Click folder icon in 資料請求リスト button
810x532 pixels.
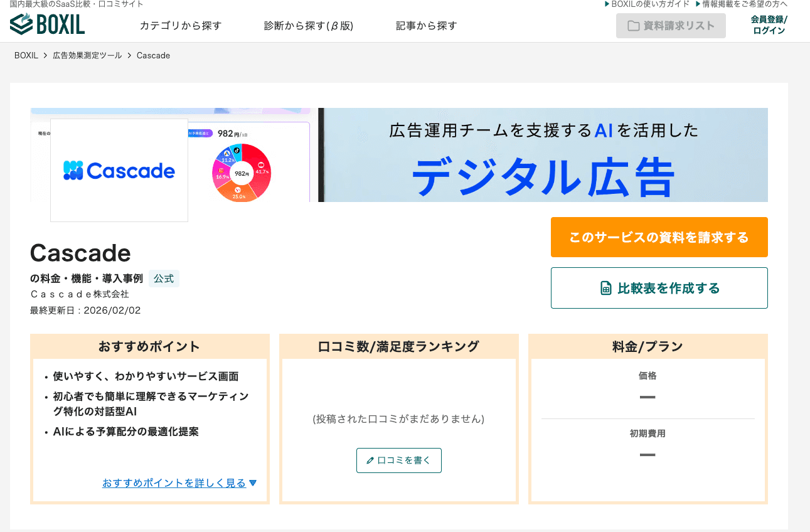click(634, 26)
